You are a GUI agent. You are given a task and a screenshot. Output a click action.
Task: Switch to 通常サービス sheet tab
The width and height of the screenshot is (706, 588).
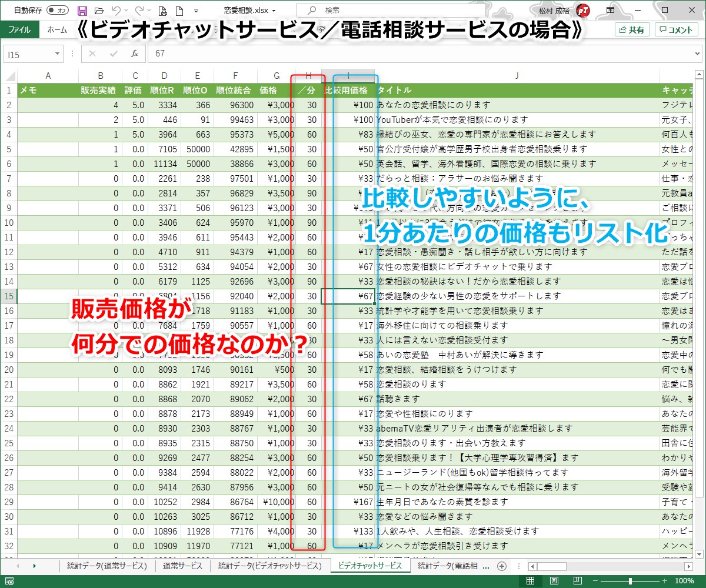point(182,566)
